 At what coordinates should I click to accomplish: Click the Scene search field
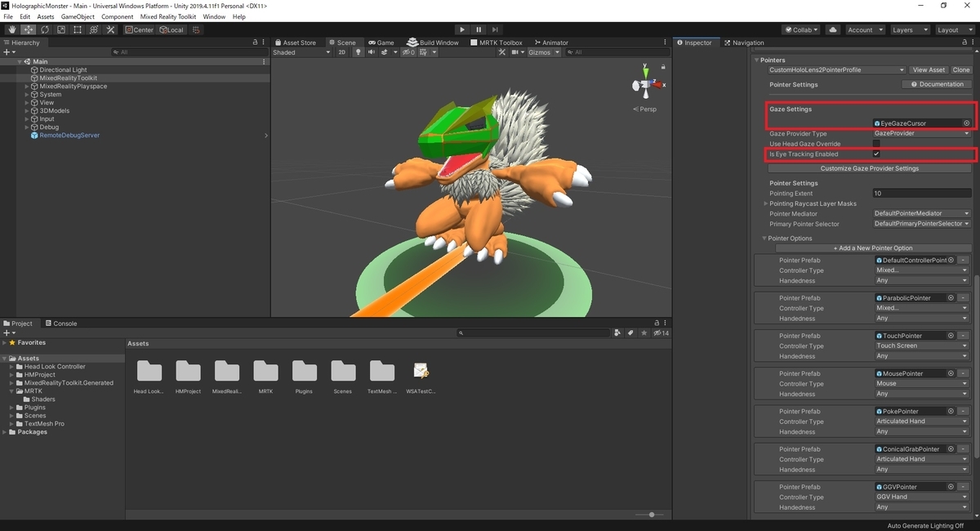coord(617,52)
